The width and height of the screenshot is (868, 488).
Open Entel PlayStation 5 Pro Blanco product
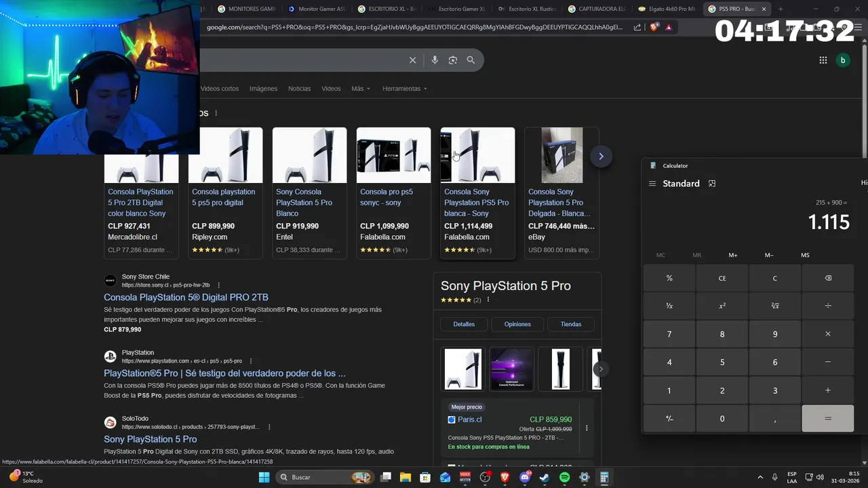(x=309, y=192)
